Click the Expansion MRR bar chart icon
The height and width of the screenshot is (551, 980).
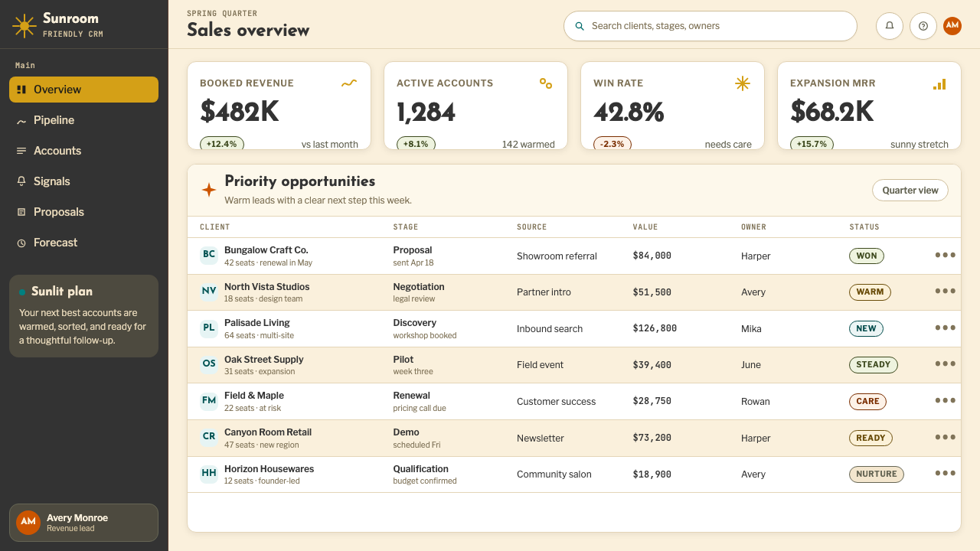[939, 83]
